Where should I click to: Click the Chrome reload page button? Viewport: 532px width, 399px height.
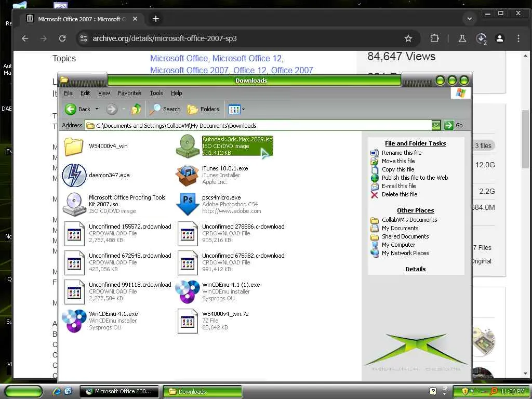coord(62,38)
